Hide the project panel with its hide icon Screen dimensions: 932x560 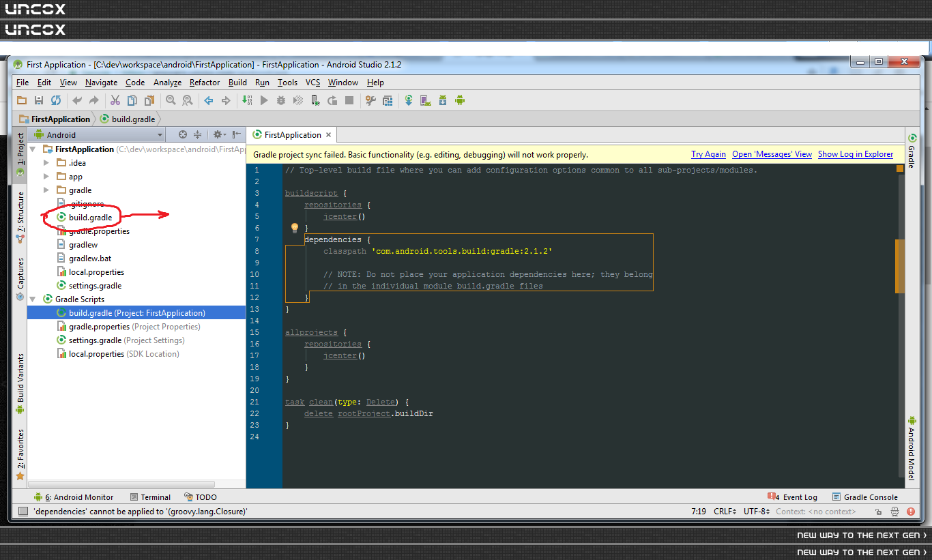click(x=237, y=134)
